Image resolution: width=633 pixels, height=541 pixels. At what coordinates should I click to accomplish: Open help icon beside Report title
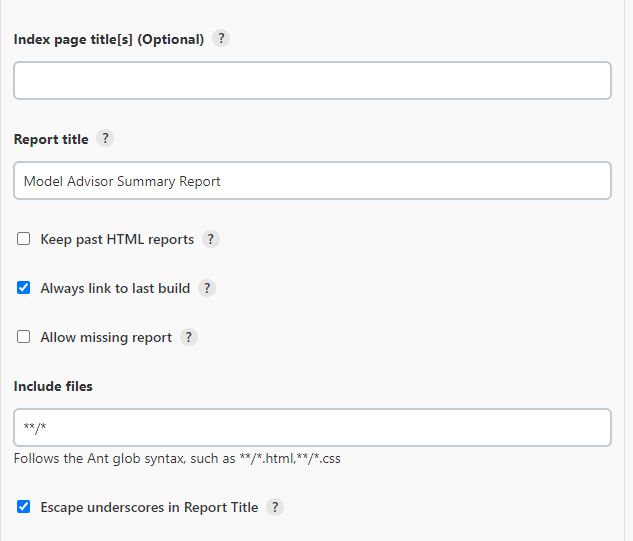click(106, 139)
